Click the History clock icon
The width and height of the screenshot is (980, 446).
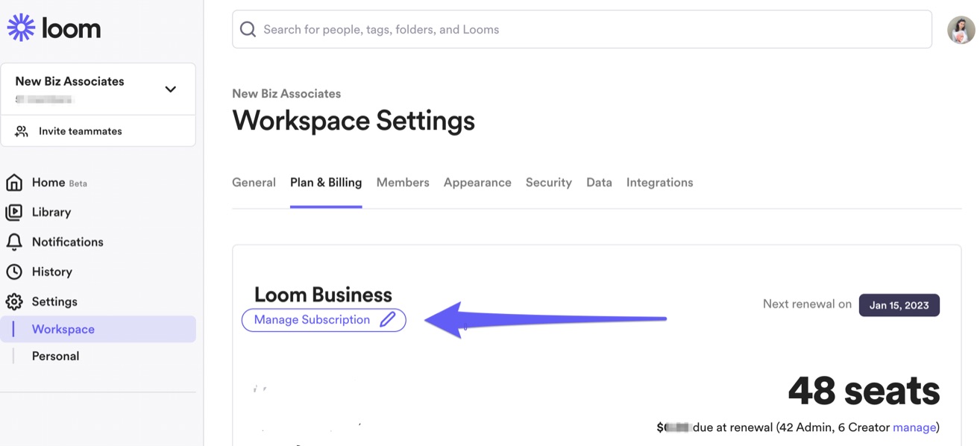14,272
